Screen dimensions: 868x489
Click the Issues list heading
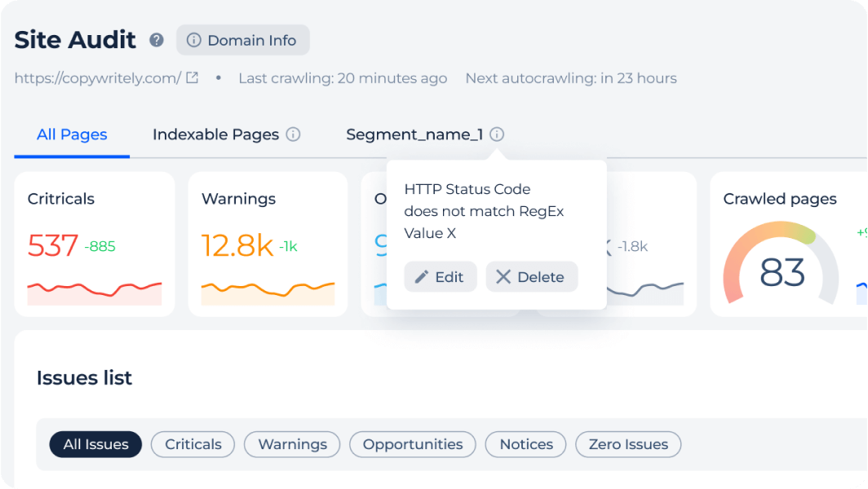click(x=84, y=378)
